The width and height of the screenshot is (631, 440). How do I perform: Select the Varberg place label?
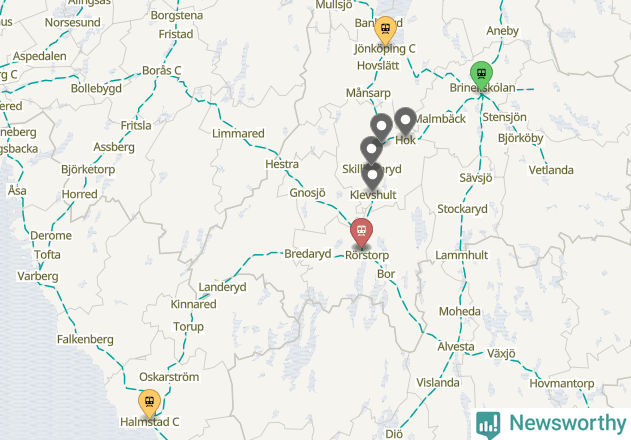(38, 276)
